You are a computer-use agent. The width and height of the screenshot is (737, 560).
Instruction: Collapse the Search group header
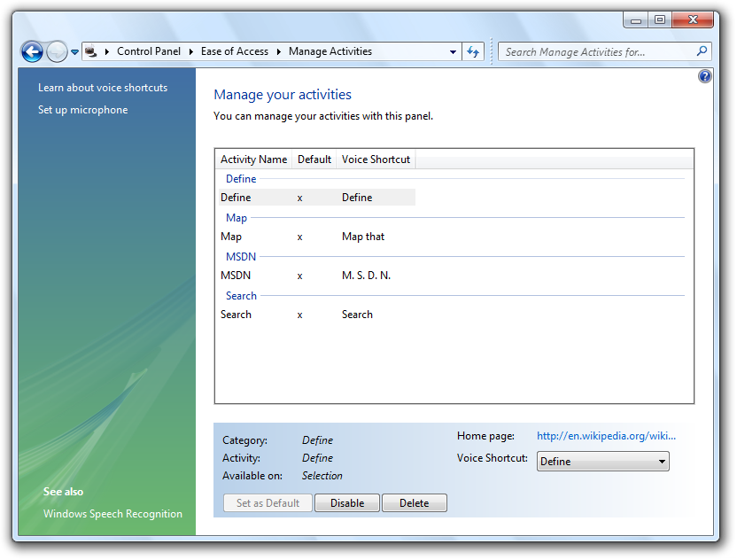[241, 296]
